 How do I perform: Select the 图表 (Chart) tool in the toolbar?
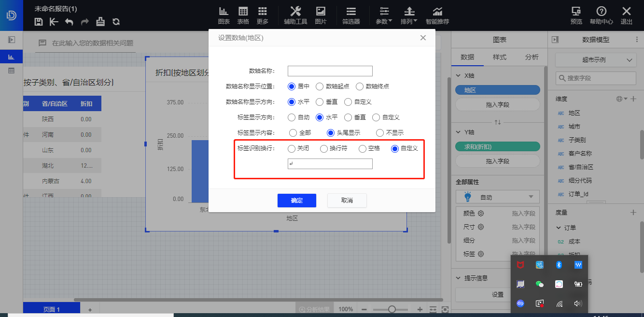click(224, 15)
